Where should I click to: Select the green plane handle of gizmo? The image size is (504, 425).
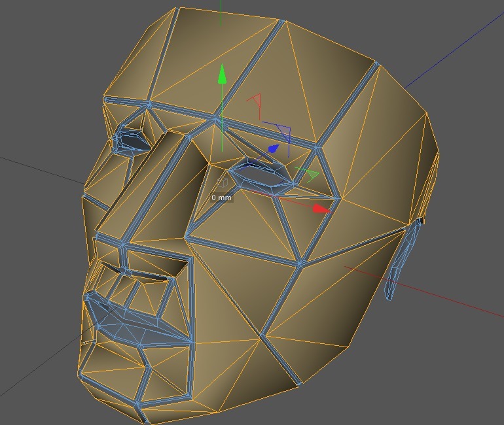point(308,174)
